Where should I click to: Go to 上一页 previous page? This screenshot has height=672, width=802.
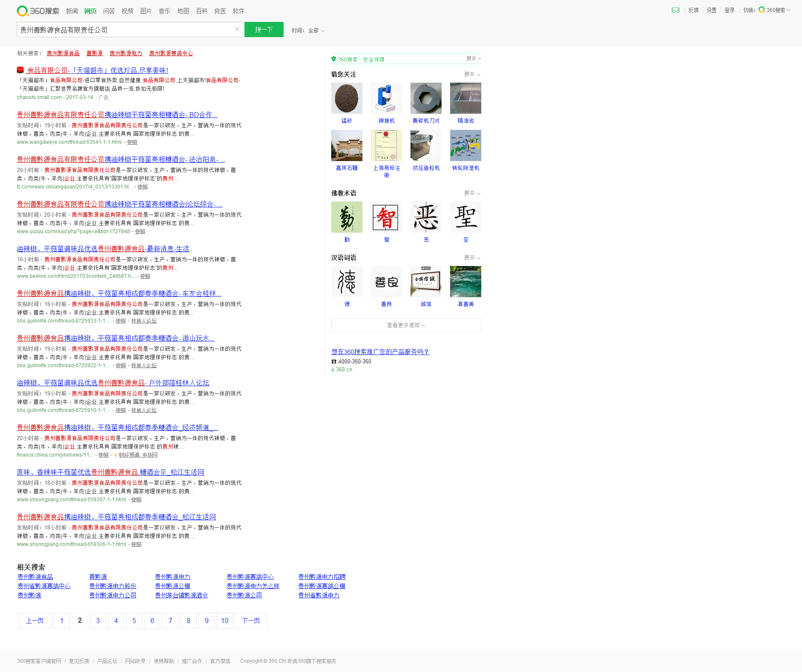[x=35, y=621]
